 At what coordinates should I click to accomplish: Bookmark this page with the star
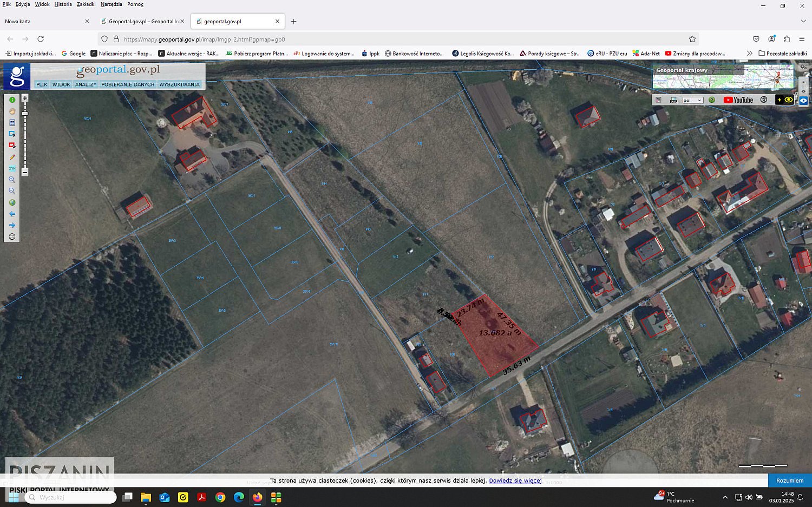click(x=692, y=39)
